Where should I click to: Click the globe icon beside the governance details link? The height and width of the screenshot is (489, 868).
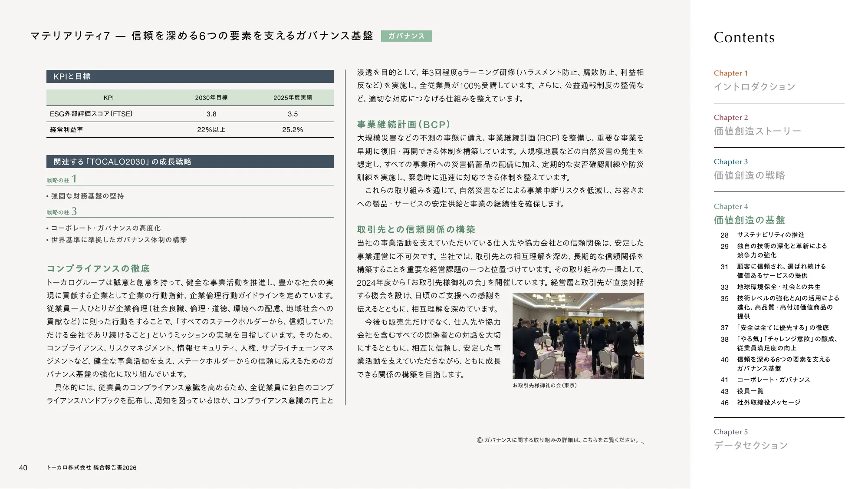(480, 440)
